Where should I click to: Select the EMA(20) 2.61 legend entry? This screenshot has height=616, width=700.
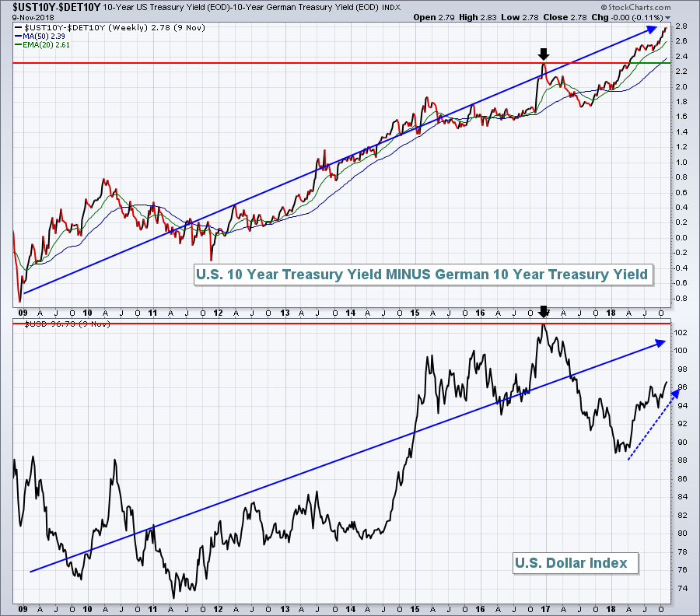point(43,44)
